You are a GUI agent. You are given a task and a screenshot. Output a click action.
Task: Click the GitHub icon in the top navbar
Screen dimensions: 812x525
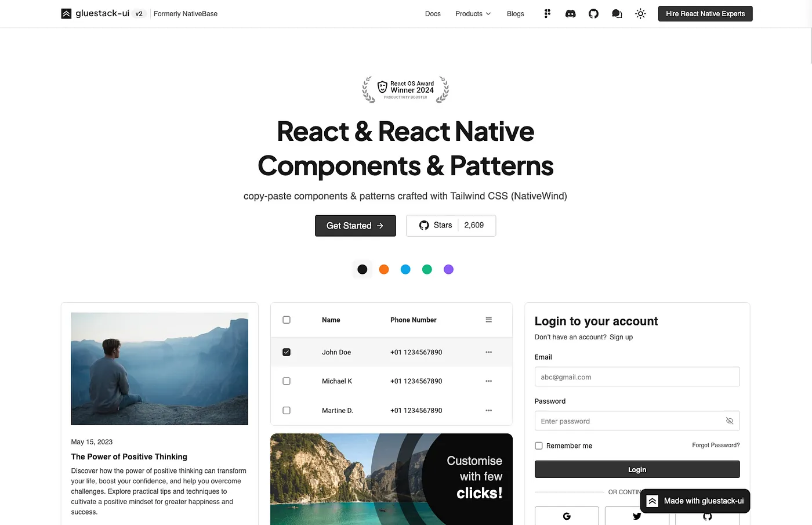(x=593, y=13)
